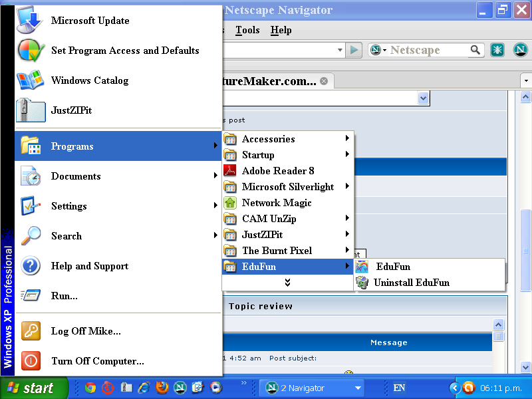Run Uninstall EduFun shortcut
Viewport: 532px width, 399px height.
coord(429,283)
